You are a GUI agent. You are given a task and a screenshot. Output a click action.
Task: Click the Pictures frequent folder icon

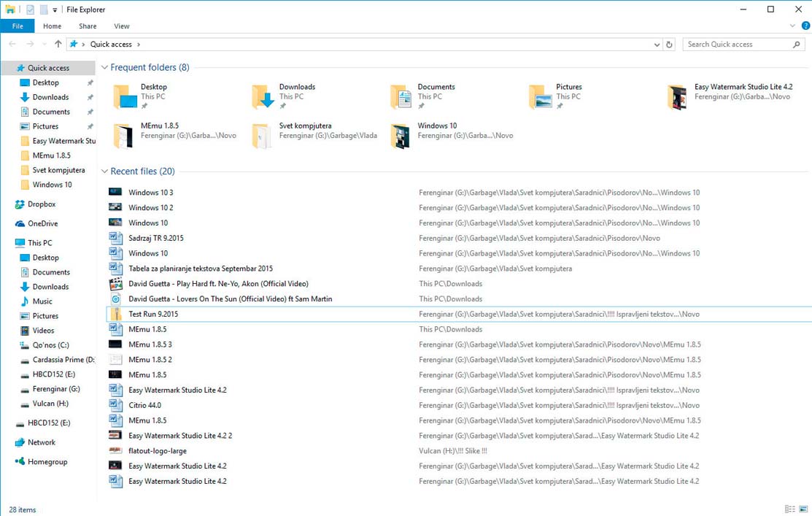coord(540,96)
